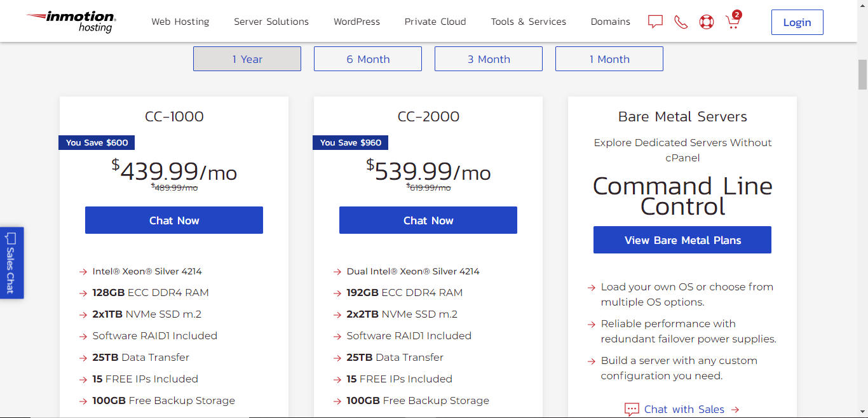The image size is (868, 418).
Task: Click the CC-2000 plan title
Action: pos(428,117)
